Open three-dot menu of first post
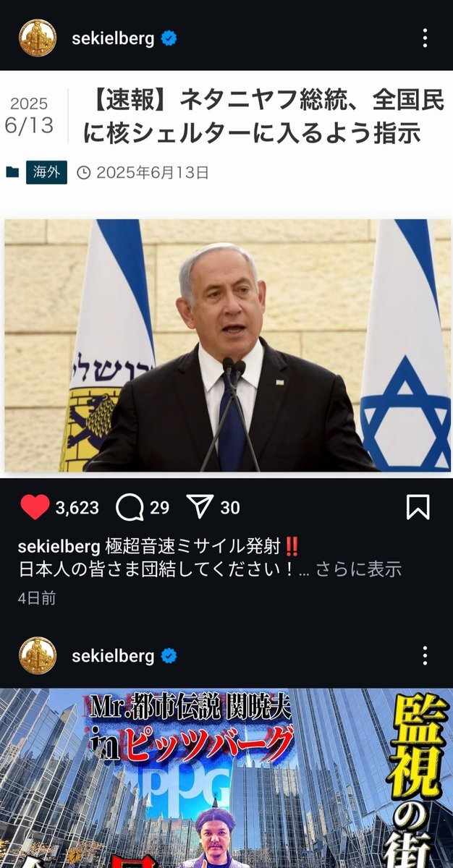This screenshot has width=453, height=868. tap(425, 38)
